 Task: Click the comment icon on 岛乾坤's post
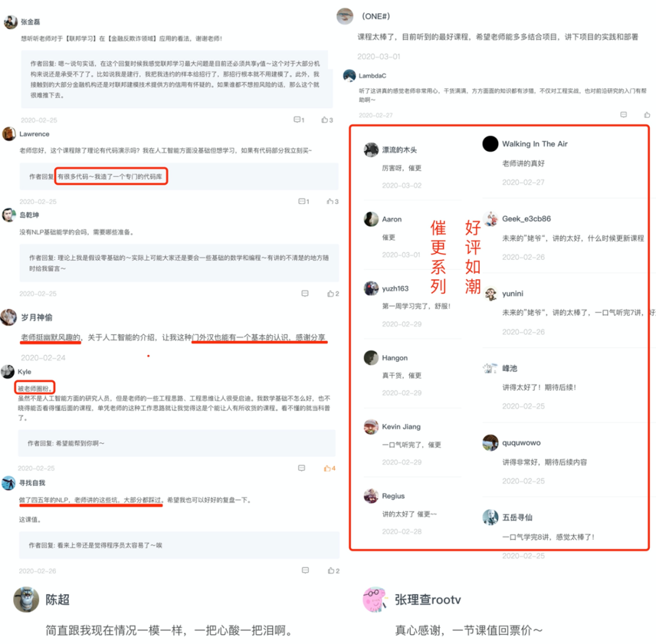point(305,294)
